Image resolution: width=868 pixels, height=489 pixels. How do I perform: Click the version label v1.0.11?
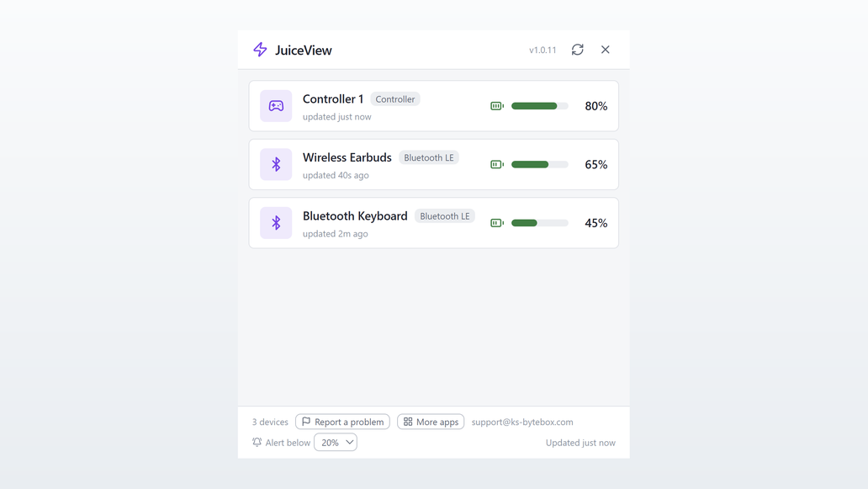pos(542,50)
